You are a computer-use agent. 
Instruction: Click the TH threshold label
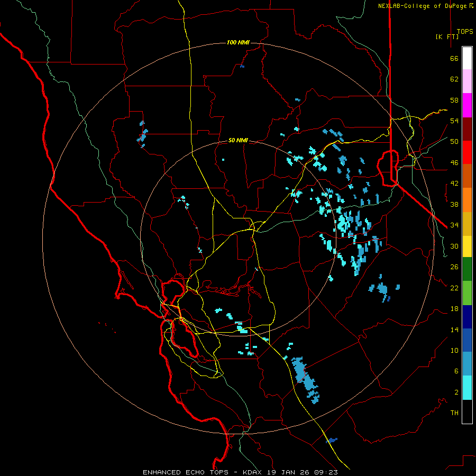point(454,413)
